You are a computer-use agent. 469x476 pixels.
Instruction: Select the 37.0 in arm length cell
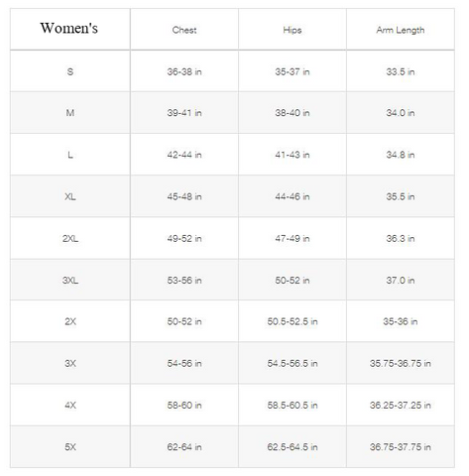[401, 281]
